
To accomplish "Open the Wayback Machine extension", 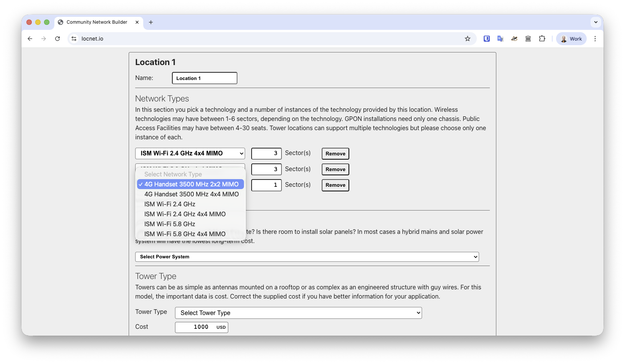I will click(x=528, y=38).
